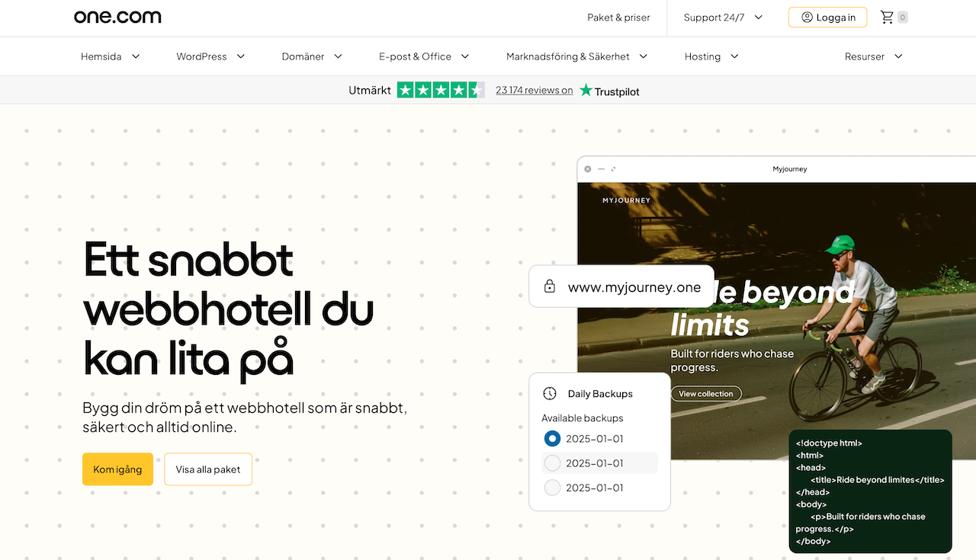Click the yellow Kom igång button
The width and height of the screenshot is (976, 560).
[117, 469]
